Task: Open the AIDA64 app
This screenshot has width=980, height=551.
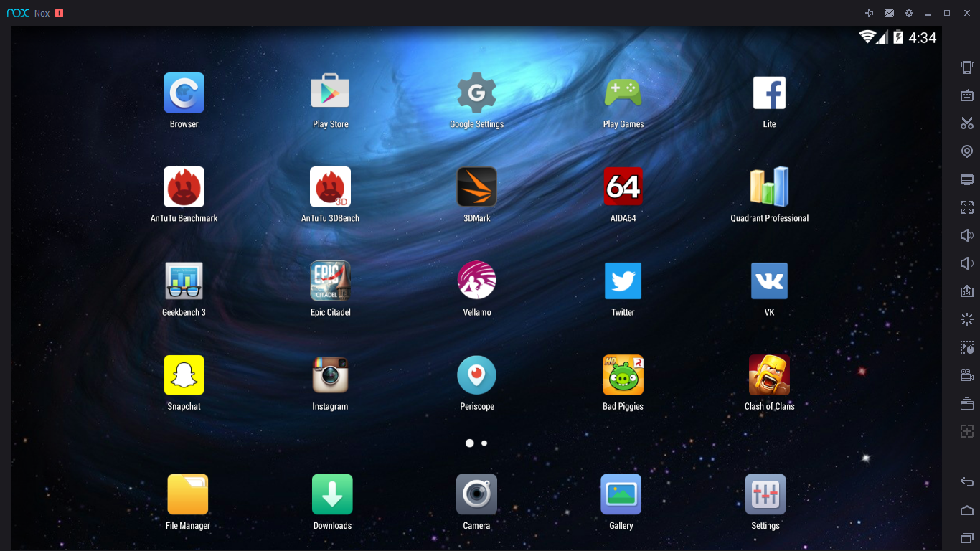Action: 623,187
